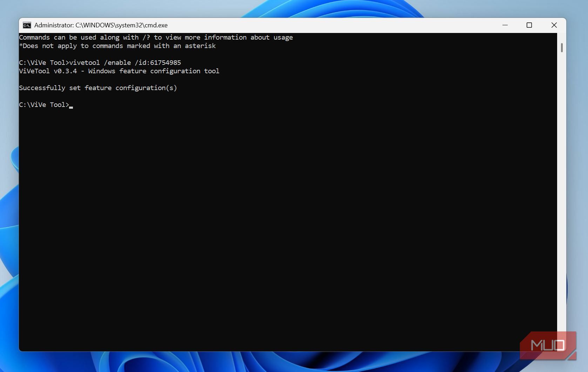
Task: Maximize the Command Prompt window
Action: (529, 25)
